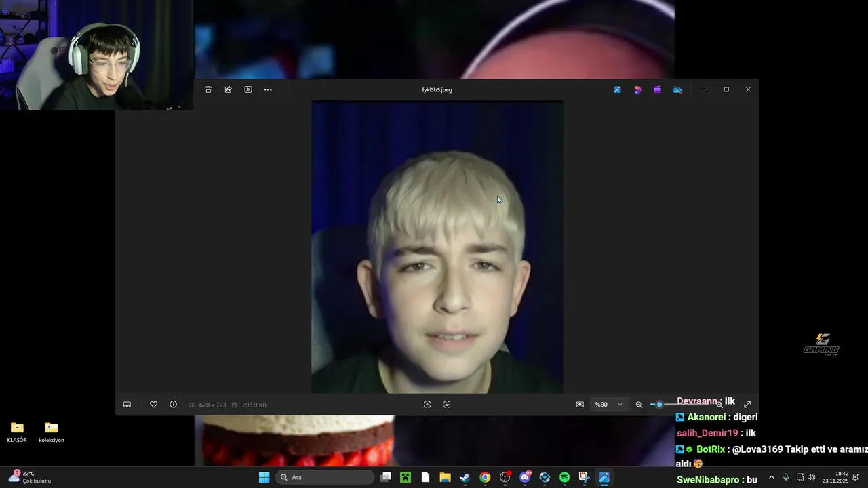Image resolution: width=868 pixels, height=488 pixels.
Task: Click the Ara taskbar search box
Action: (325, 477)
